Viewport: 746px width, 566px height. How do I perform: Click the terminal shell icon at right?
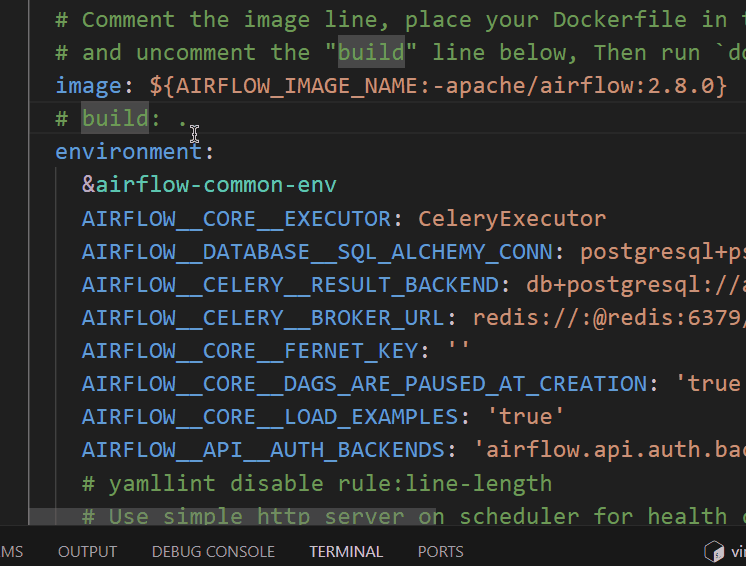[714, 551]
